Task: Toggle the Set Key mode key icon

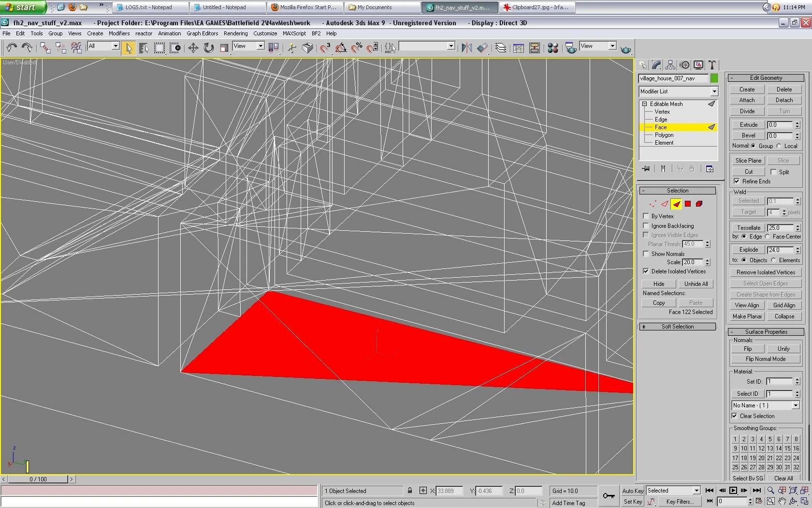Action: 609,496
